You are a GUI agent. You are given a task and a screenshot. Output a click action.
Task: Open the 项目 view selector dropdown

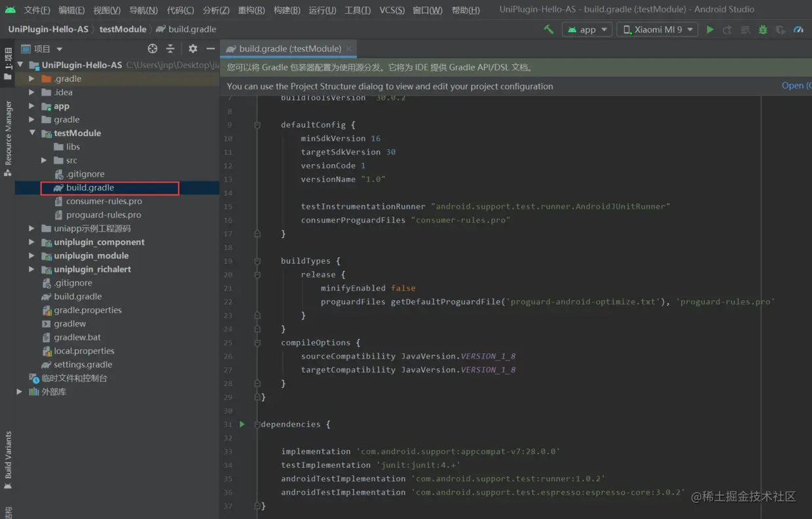point(43,48)
